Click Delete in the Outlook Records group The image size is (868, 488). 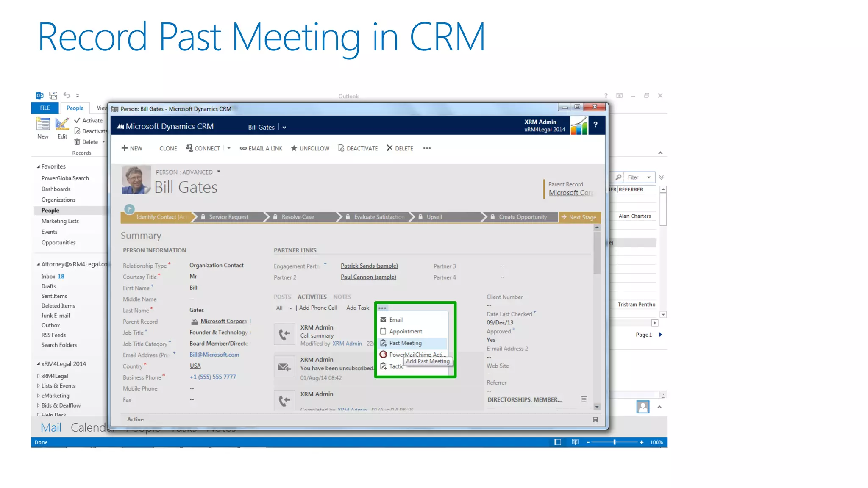(86, 142)
